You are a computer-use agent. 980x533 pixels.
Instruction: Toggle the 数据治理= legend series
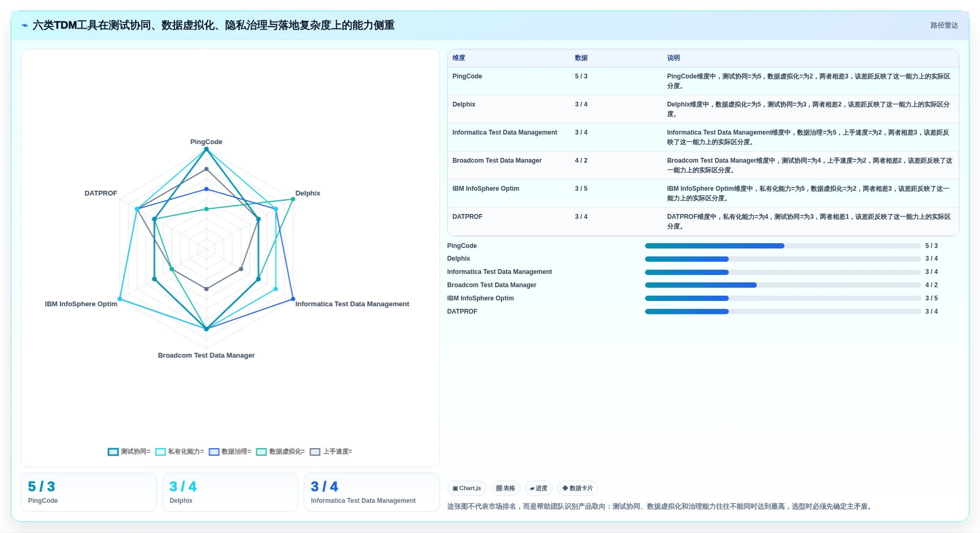pos(230,452)
